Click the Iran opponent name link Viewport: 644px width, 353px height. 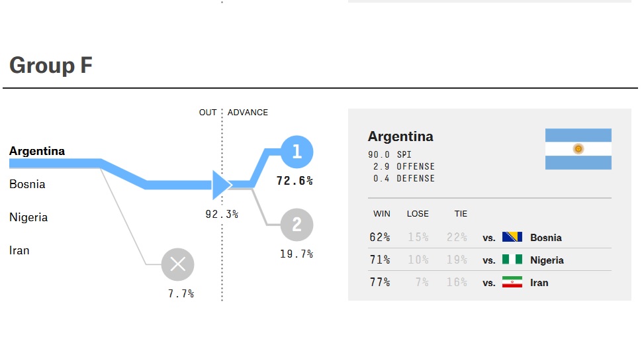(x=539, y=283)
